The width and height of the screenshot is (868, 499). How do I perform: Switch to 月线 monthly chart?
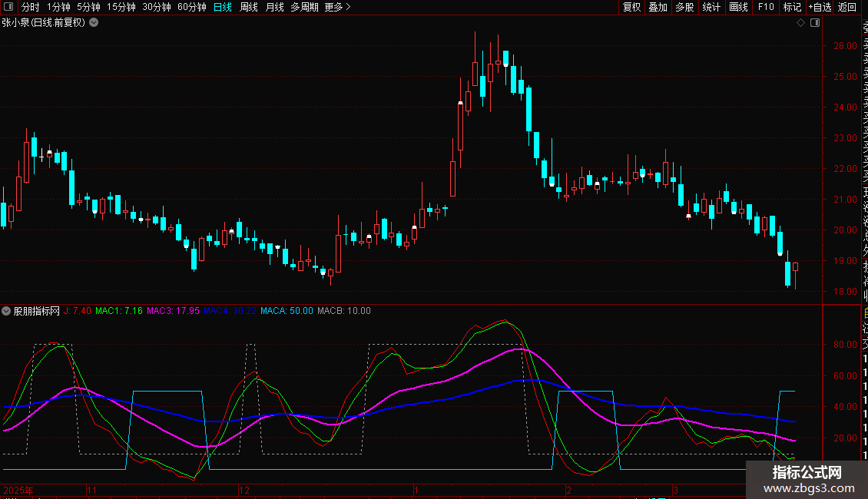click(x=274, y=7)
